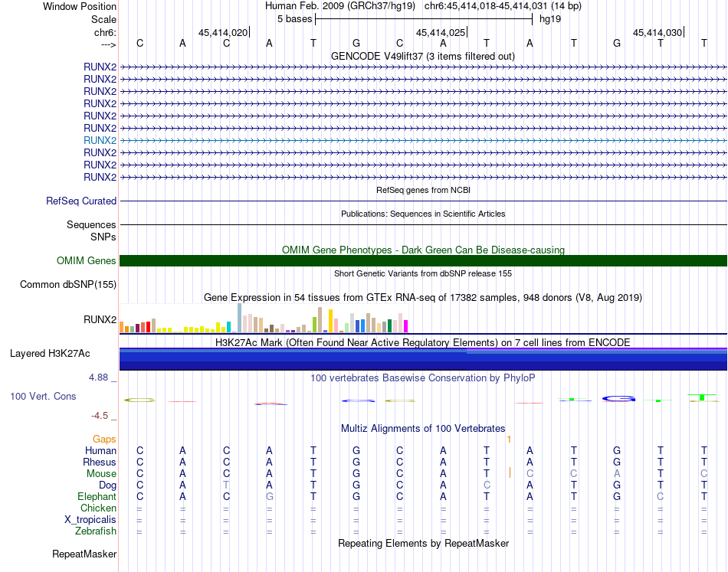
Task: Select the Zebrafish species label
Action: 96,531
